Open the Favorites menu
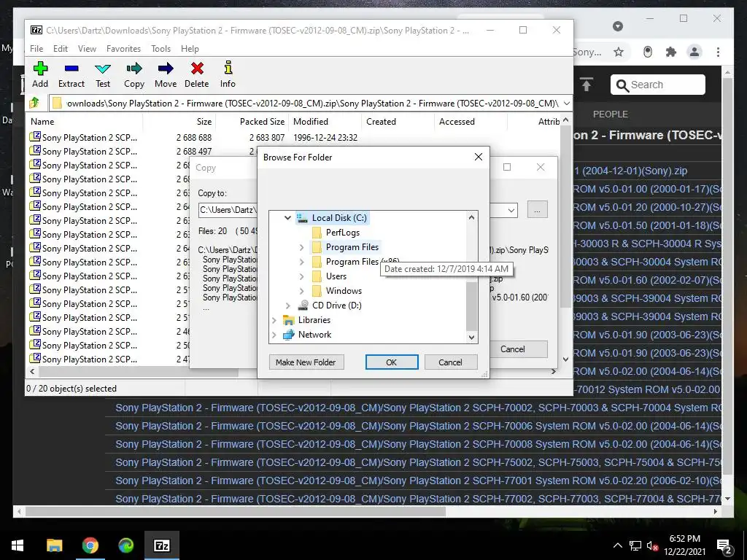 [123, 49]
